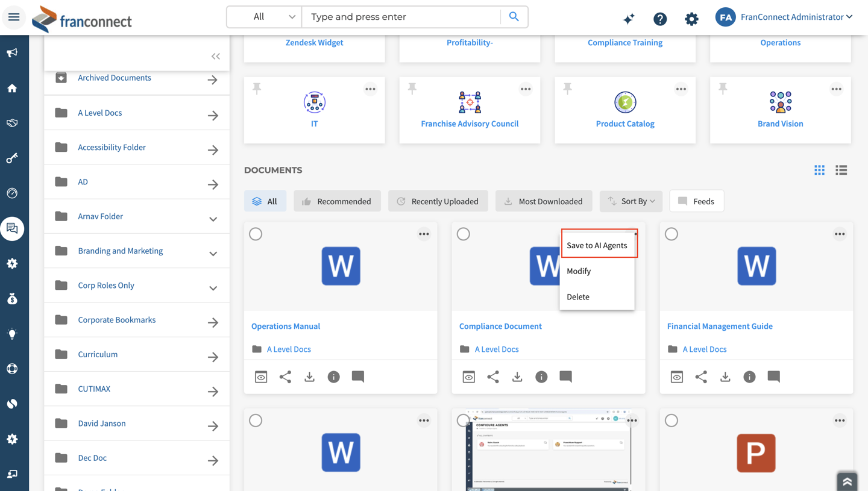Expand the Arnav Folder

(x=213, y=219)
